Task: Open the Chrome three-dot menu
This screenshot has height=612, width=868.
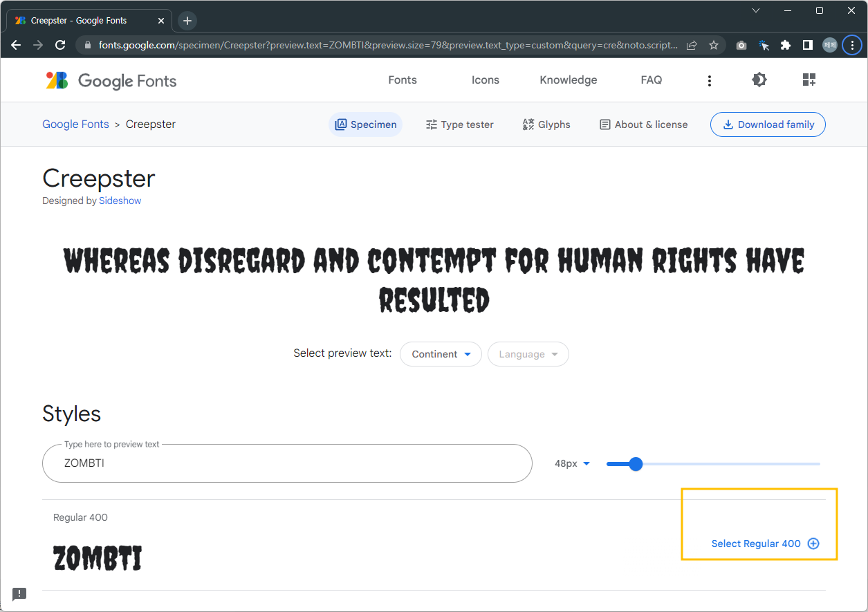Action: click(x=852, y=45)
